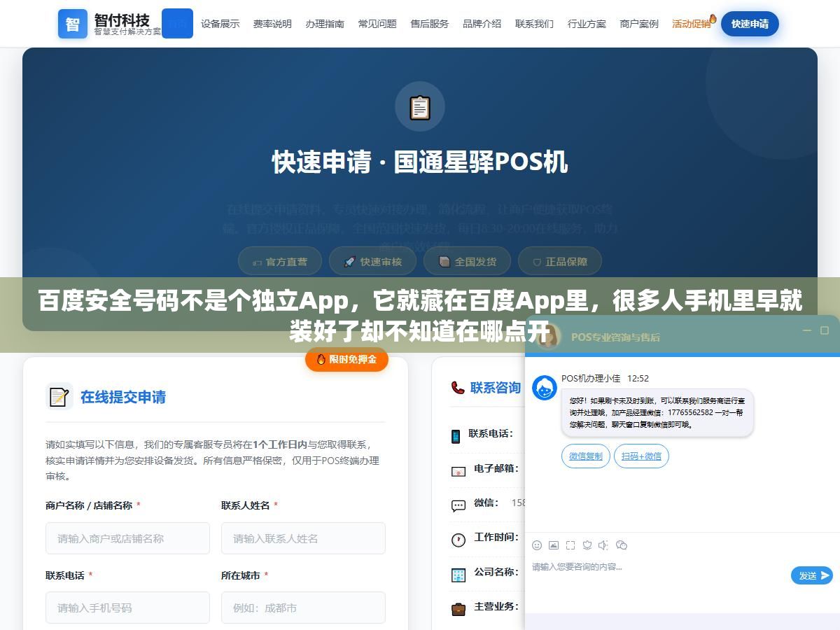Click the 智付科技 logo icon
Image resolution: width=840 pixels, height=630 pixels.
click(73, 24)
